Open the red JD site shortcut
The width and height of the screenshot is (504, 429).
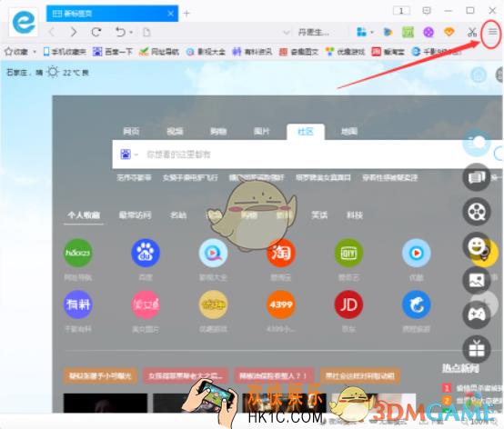pyautogui.click(x=348, y=304)
